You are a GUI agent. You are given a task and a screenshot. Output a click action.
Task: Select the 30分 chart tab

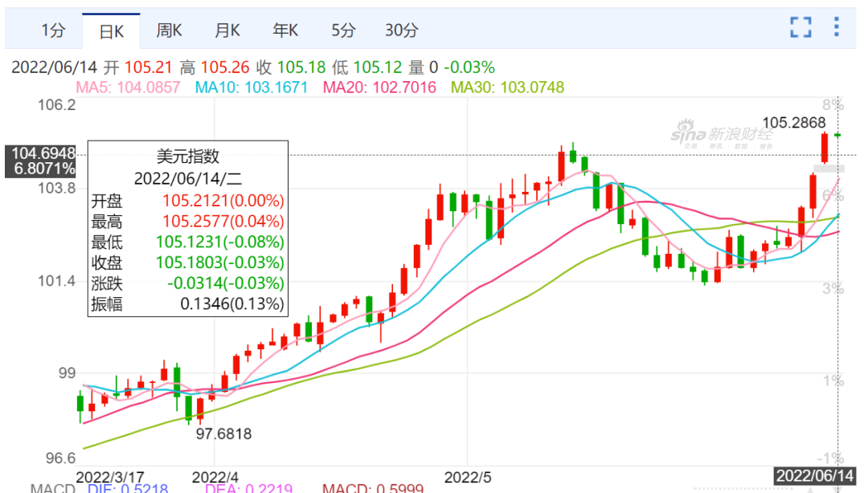pyautogui.click(x=401, y=30)
